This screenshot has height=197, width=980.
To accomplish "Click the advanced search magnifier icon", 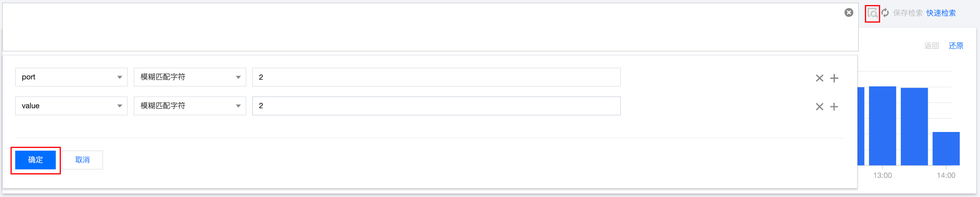I will 872,14.
